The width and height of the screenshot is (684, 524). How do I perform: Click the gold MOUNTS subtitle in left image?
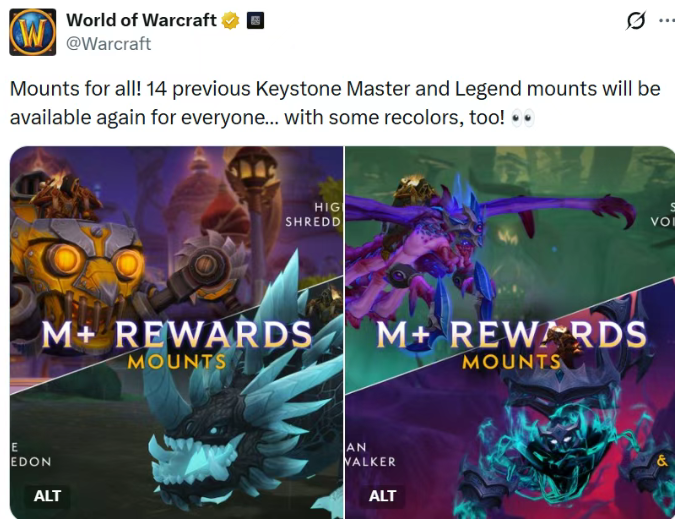click(177, 362)
